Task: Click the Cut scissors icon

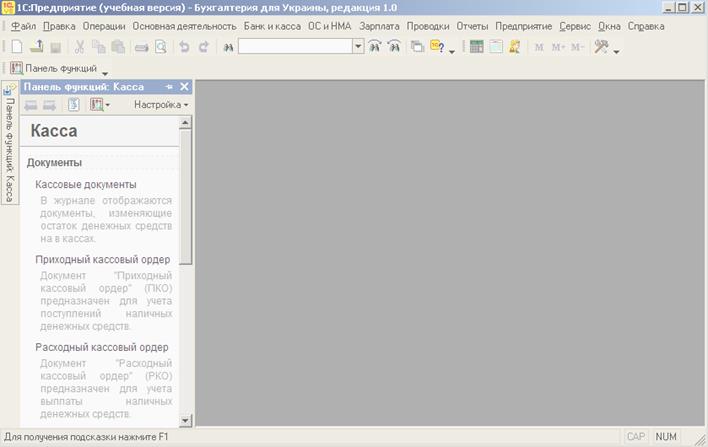Action: (79, 47)
